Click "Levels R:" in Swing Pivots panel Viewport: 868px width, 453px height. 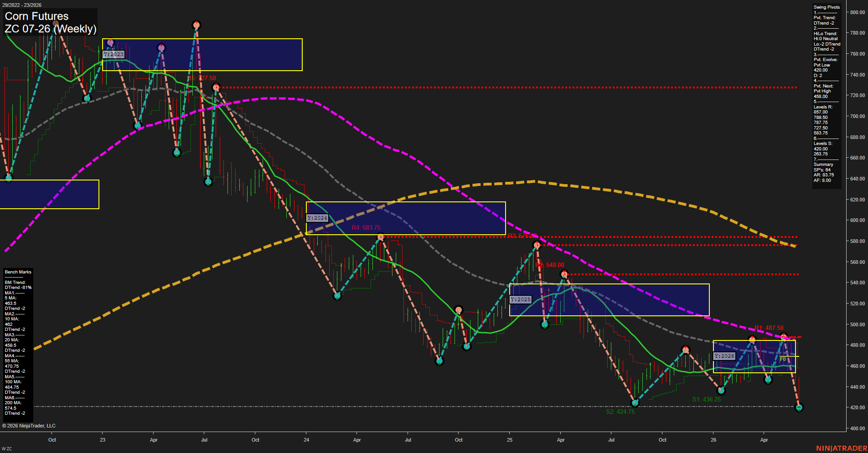tap(823, 107)
